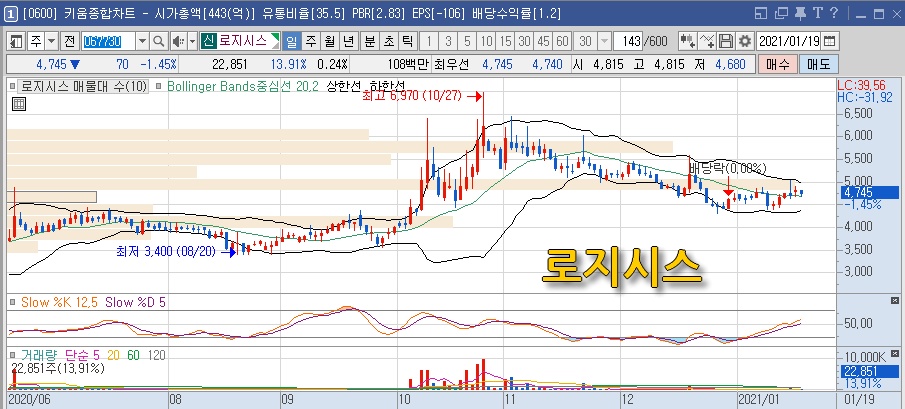Click the speaker sound icon
905x409 pixels.
coord(178,41)
